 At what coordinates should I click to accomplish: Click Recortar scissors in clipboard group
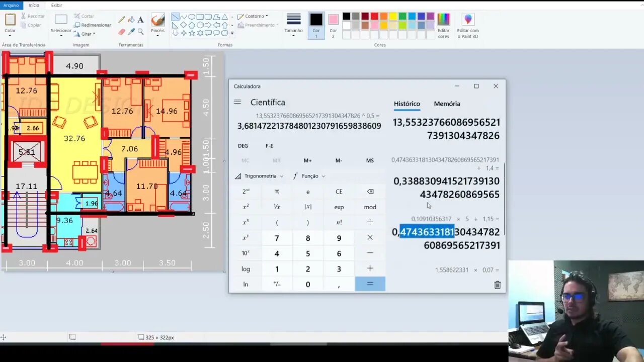click(33, 16)
